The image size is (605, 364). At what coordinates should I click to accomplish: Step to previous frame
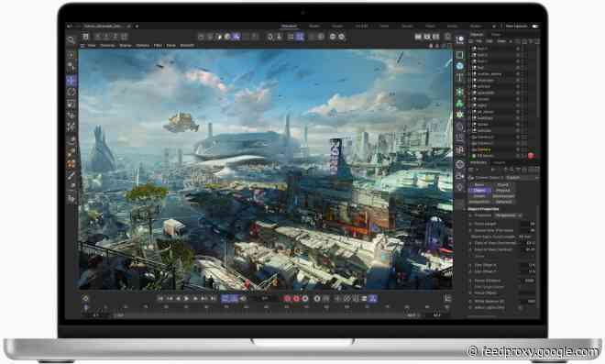point(178,298)
